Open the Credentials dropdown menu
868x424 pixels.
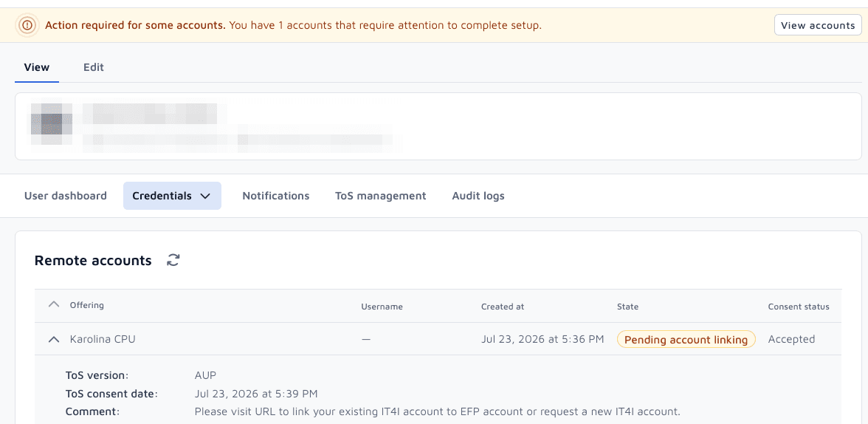(172, 196)
